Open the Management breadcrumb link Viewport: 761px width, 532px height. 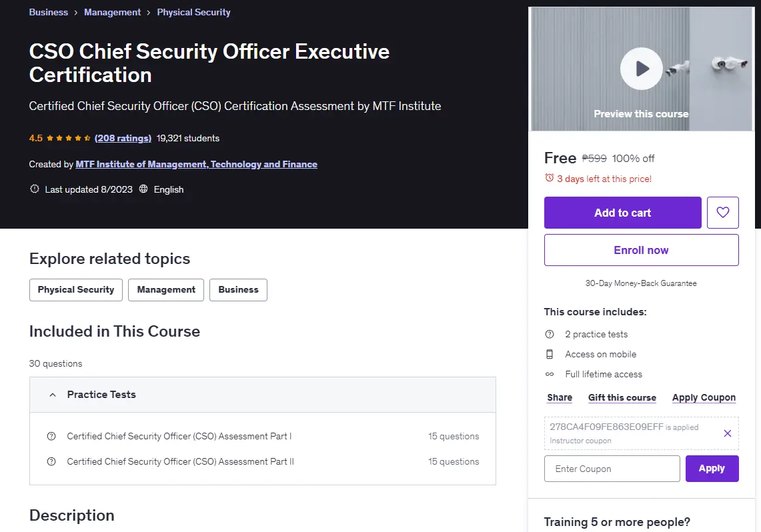click(x=112, y=12)
